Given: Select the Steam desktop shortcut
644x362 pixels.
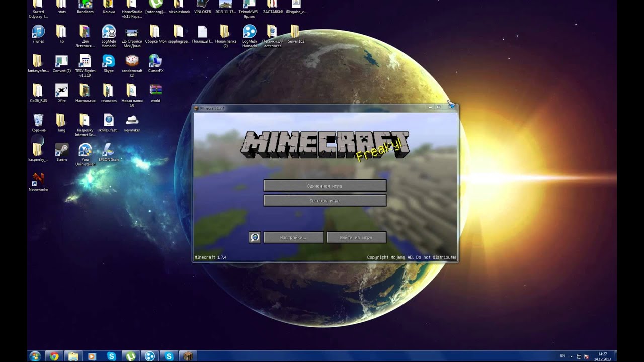Looking at the screenshot, I should (61, 152).
